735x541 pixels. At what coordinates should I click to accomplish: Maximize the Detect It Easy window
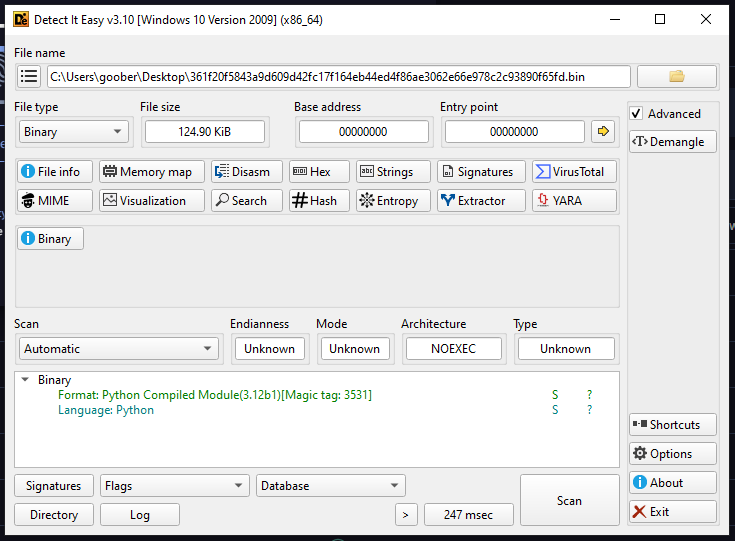click(660, 19)
